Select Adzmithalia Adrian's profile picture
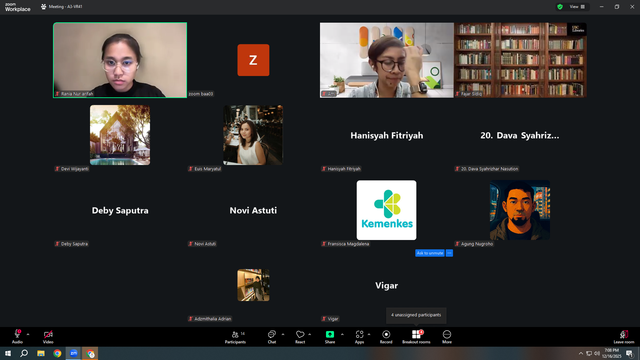This screenshot has height=360, width=640. click(253, 285)
